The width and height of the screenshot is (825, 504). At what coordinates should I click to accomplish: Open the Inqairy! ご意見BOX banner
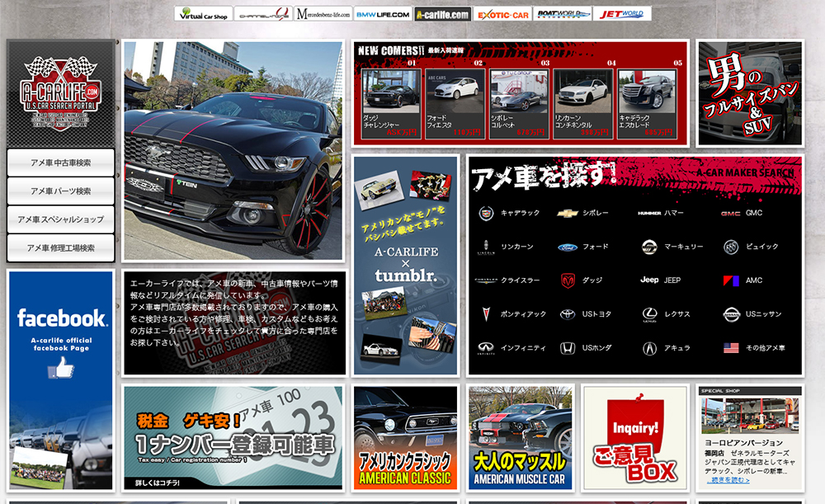click(635, 438)
